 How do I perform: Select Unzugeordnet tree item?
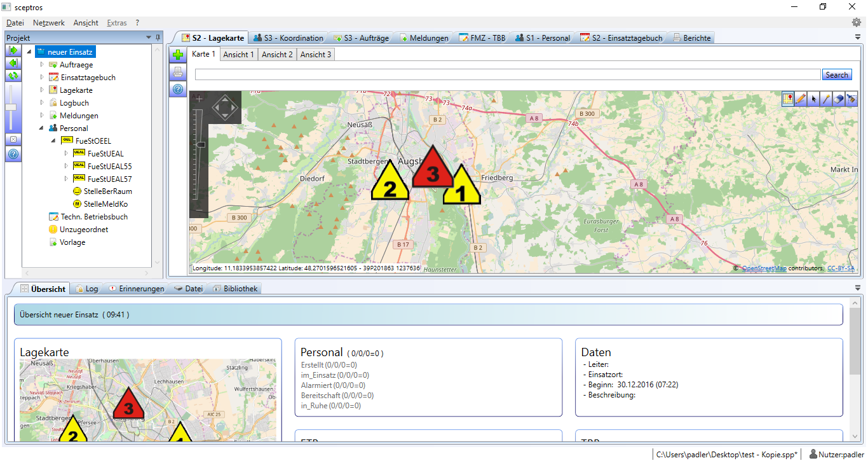tap(78, 230)
